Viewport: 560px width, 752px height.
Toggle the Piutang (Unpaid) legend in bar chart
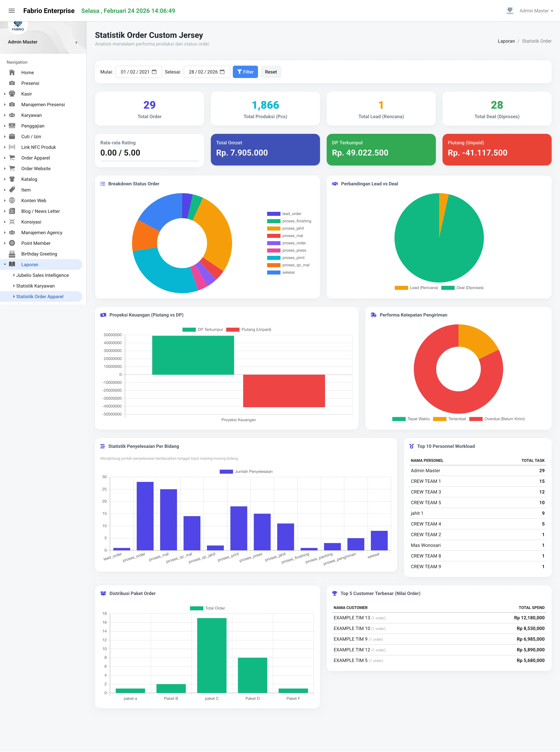[248, 329]
